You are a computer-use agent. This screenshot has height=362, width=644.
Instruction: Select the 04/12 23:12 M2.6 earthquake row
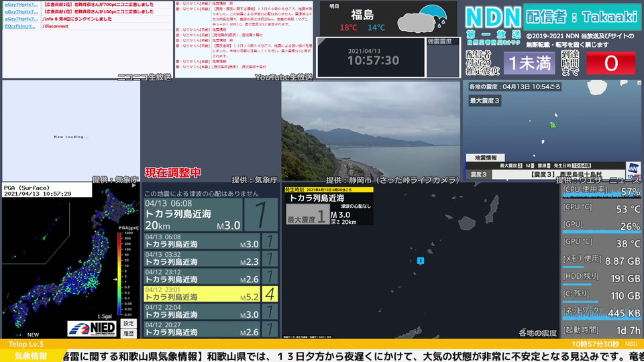coord(211,276)
